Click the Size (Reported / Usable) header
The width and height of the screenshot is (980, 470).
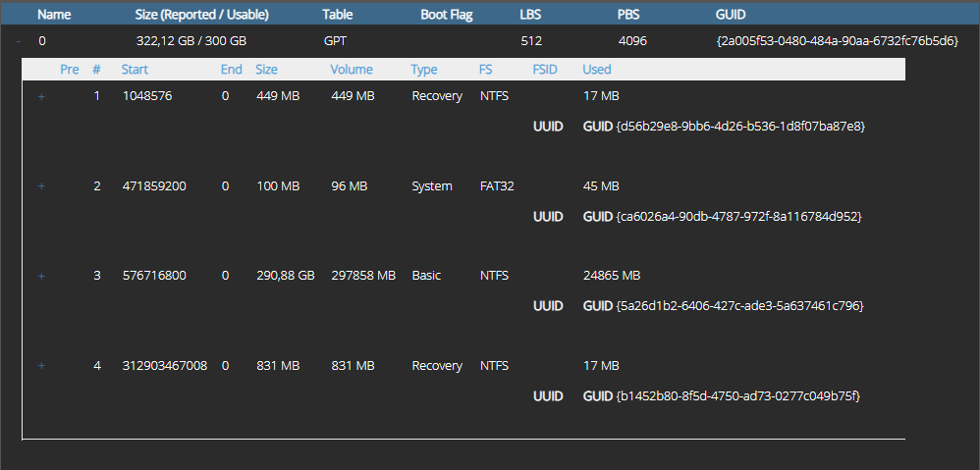[201, 16]
